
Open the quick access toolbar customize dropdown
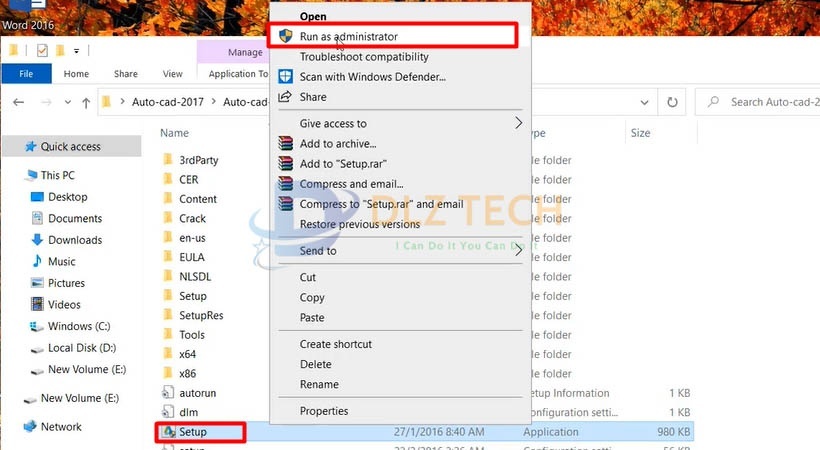coord(77,51)
